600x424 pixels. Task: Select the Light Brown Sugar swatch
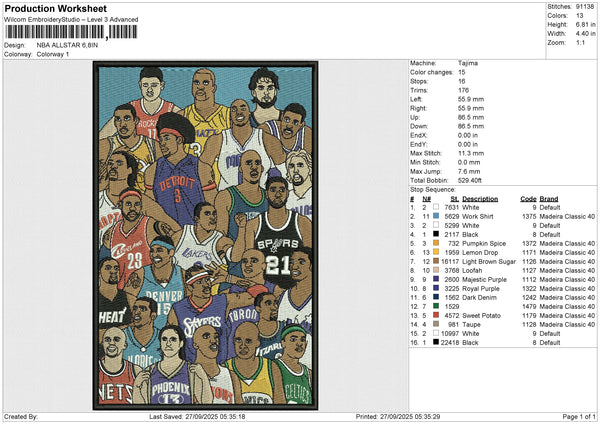[x=436, y=261]
